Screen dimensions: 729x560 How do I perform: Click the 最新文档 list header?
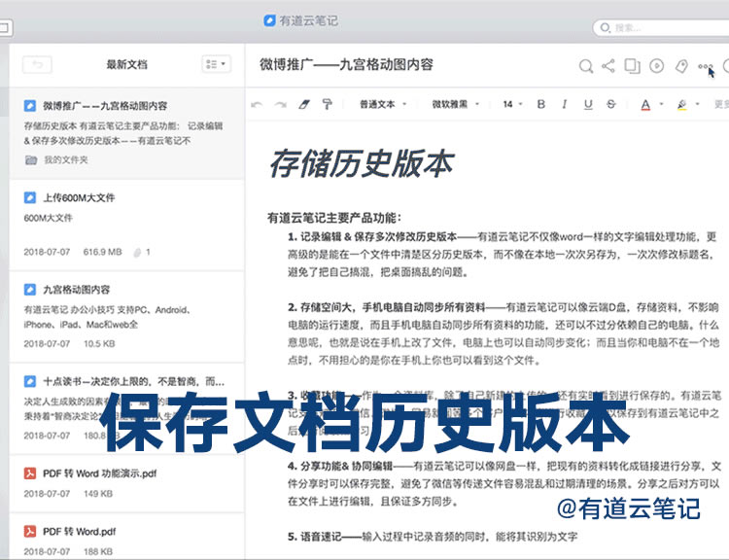(126, 64)
